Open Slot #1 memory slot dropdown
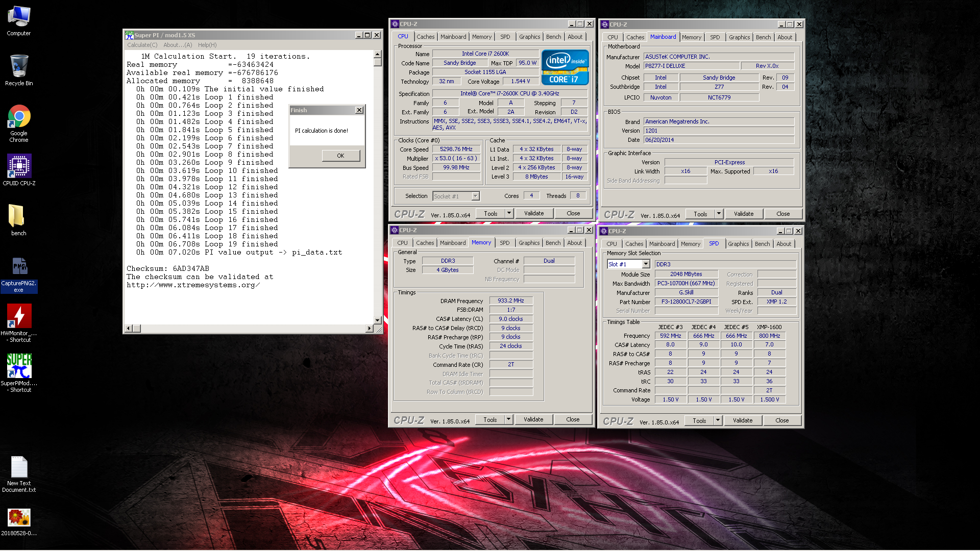Screen dimensions: 980x551 click(x=646, y=264)
